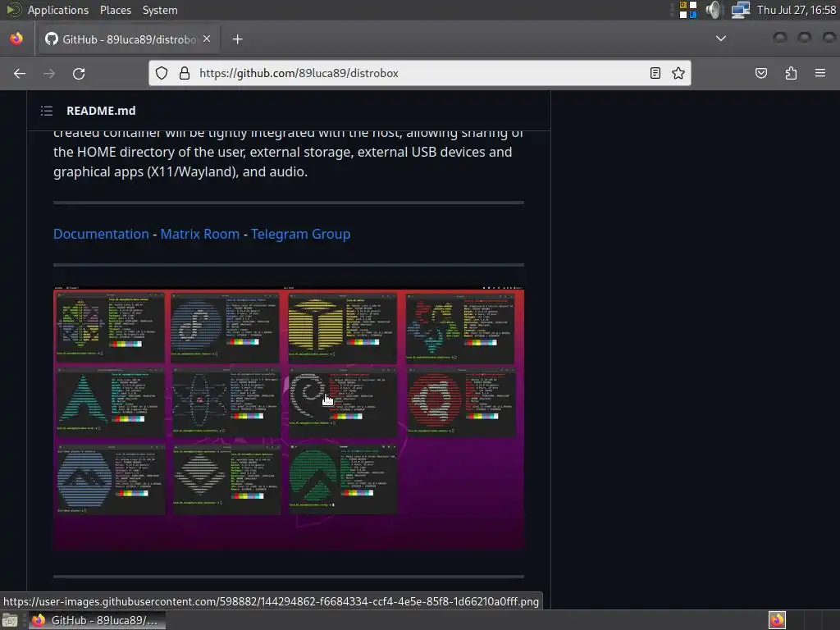Bookmark this page with the star
This screenshot has width=840, height=630.
click(x=678, y=73)
